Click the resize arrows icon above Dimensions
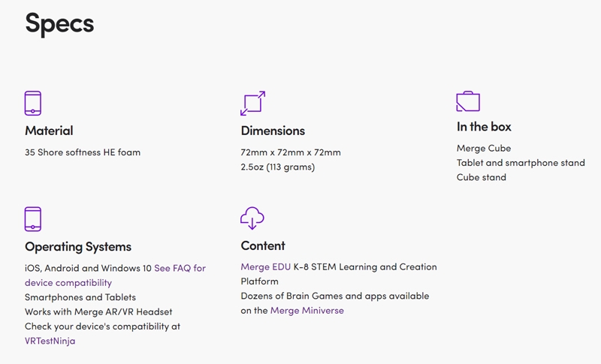Viewport: 601px width, 364px height. (x=252, y=104)
